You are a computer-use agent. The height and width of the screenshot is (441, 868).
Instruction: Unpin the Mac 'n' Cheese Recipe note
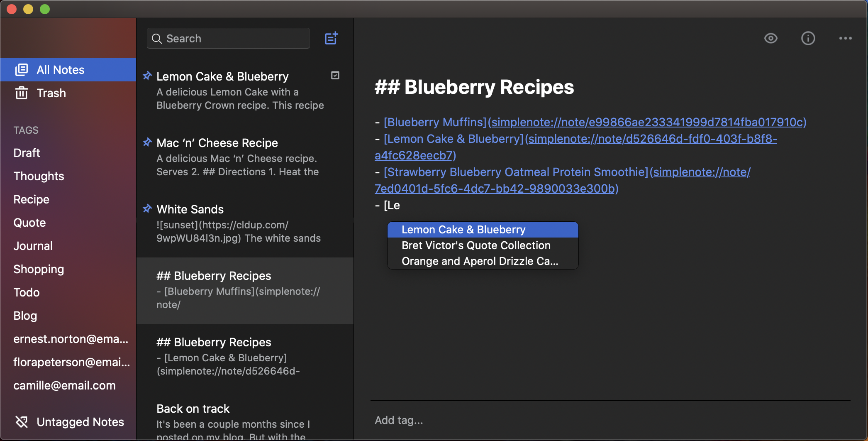click(x=147, y=142)
